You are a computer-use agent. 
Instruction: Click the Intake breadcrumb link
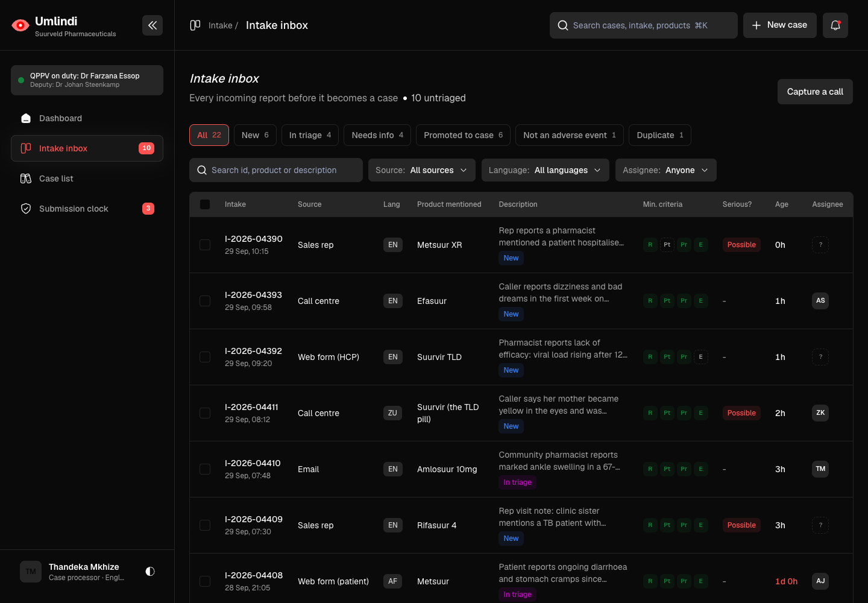221,25
